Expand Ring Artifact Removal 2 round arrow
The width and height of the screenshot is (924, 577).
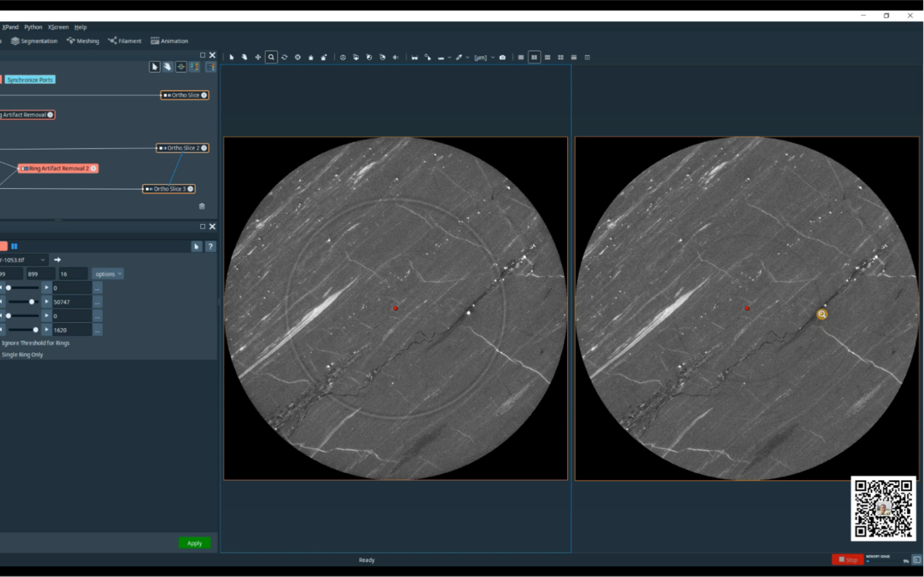tap(94, 169)
